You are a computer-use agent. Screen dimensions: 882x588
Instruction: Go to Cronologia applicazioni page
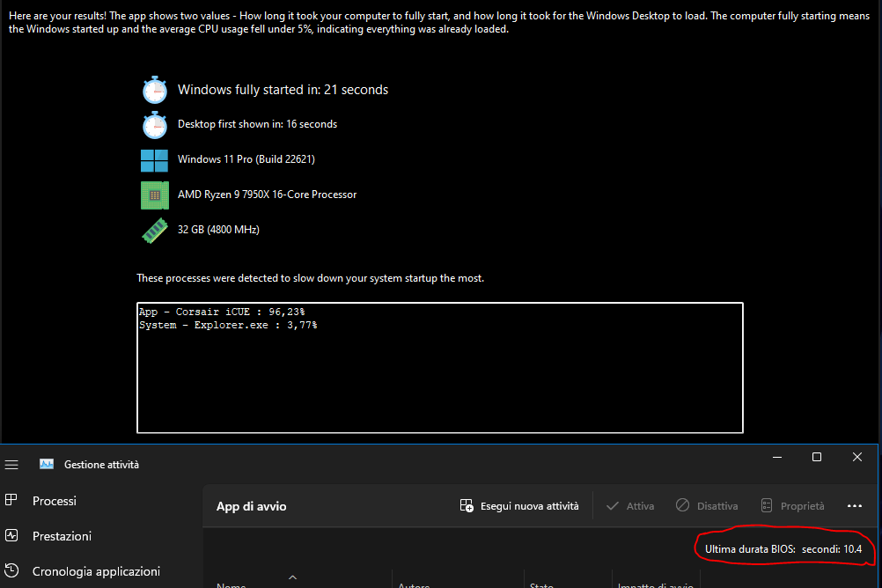coord(96,571)
